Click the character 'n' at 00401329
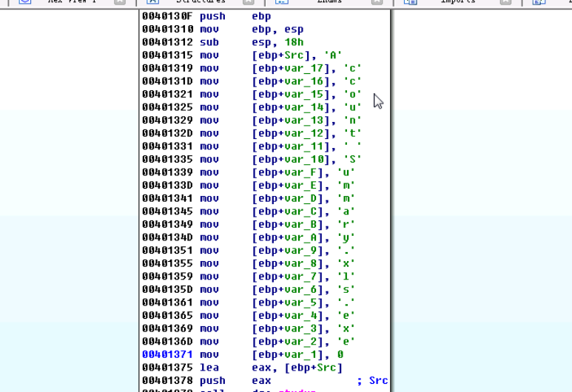This screenshot has height=392, width=572. pyautogui.click(x=352, y=121)
